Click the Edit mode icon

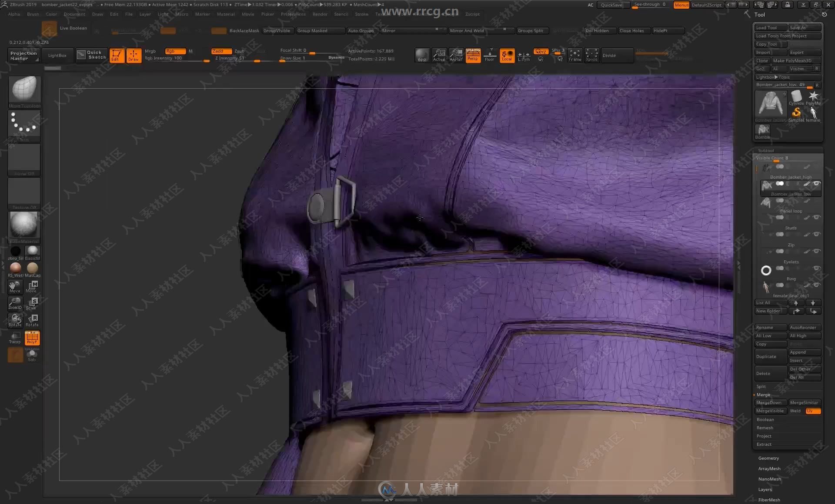[117, 55]
